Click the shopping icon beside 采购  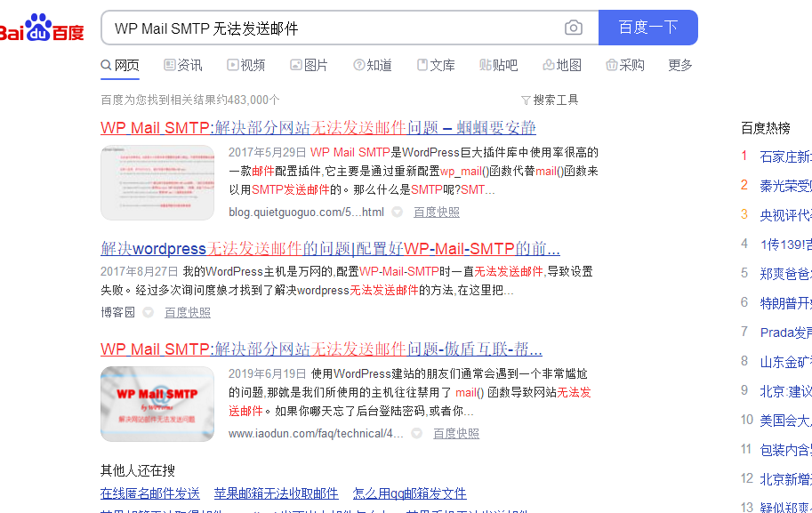tap(609, 64)
